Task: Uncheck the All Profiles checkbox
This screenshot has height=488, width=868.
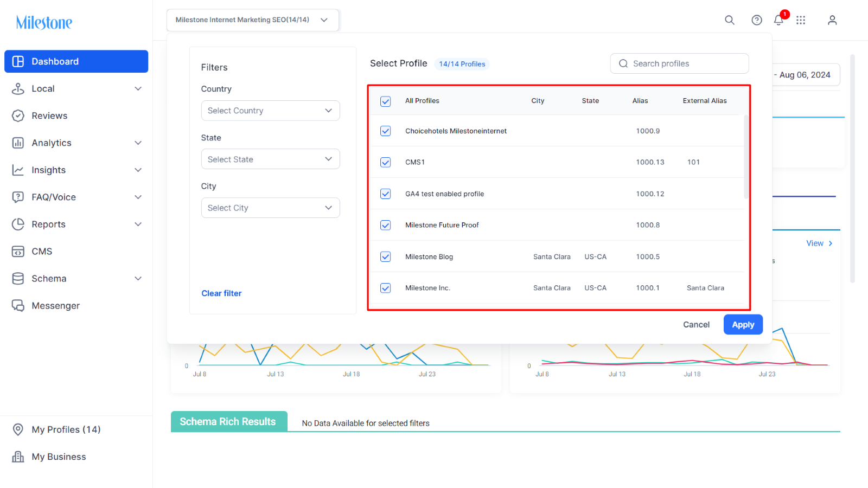Action: tap(386, 101)
